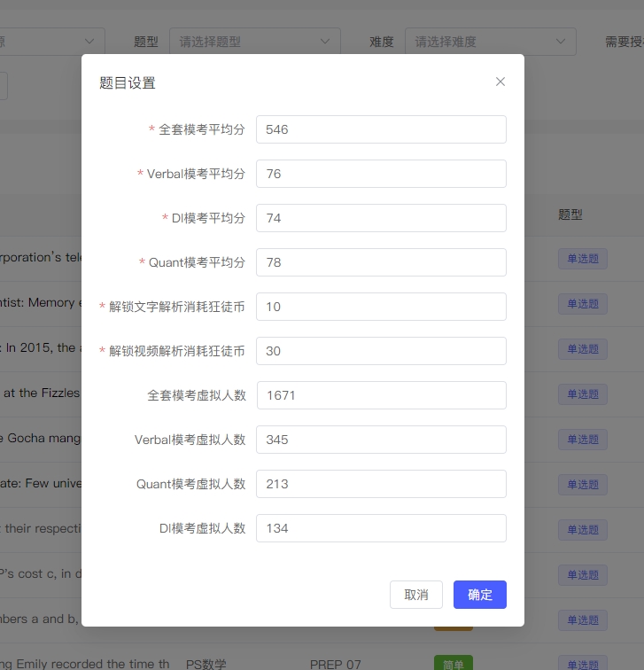Screen dimensions: 644x670
Task: Click the 全套模考虚拟人数 input field
Action: tap(381, 395)
